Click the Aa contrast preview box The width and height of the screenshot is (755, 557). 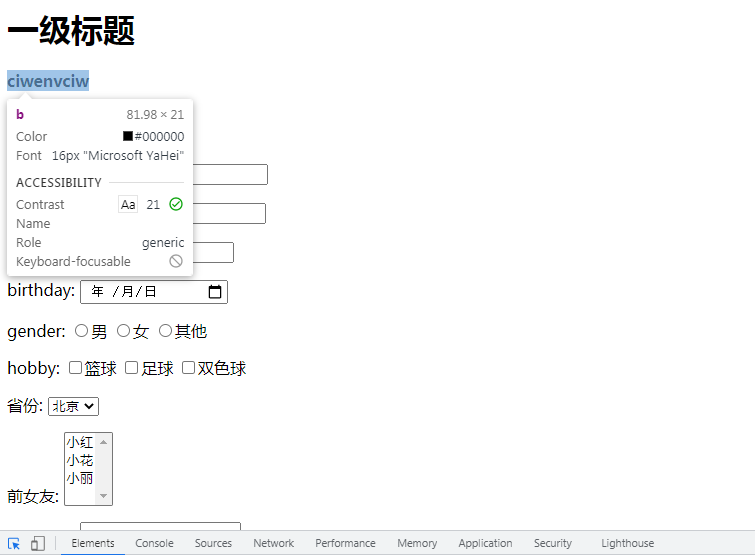[128, 204]
